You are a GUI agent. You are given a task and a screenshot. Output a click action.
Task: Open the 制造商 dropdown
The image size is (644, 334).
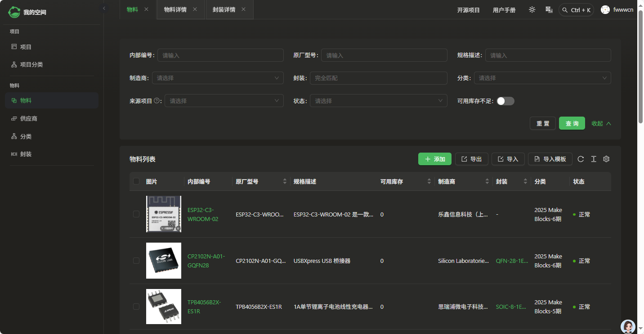(x=218, y=77)
